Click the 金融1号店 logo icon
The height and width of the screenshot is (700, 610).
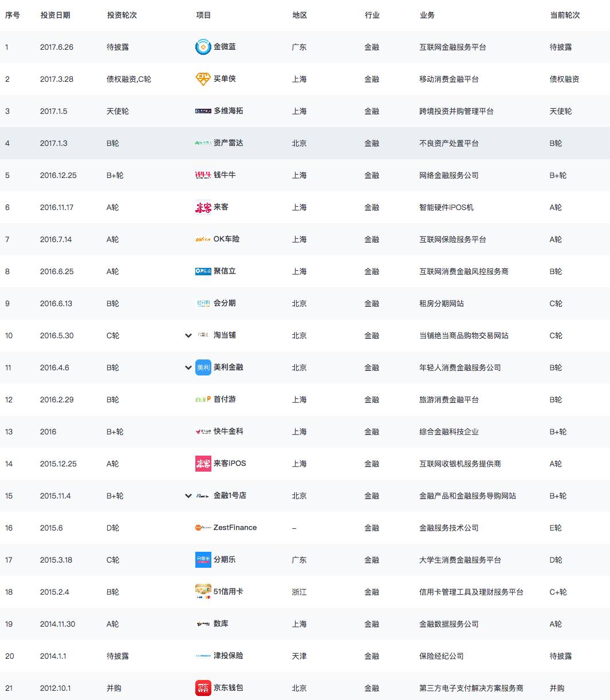[x=203, y=496]
